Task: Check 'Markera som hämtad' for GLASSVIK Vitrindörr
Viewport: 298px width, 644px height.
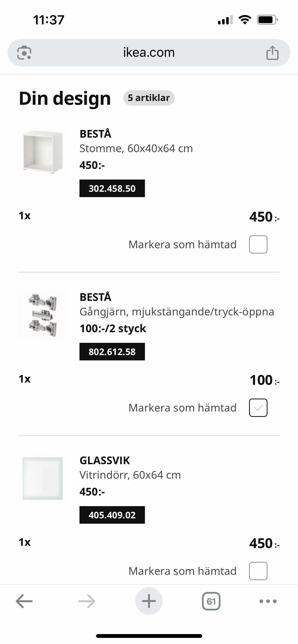Action: point(258,571)
